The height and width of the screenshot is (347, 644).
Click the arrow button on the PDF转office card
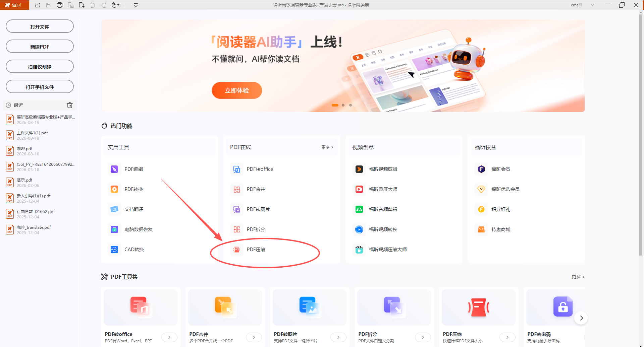169,337
